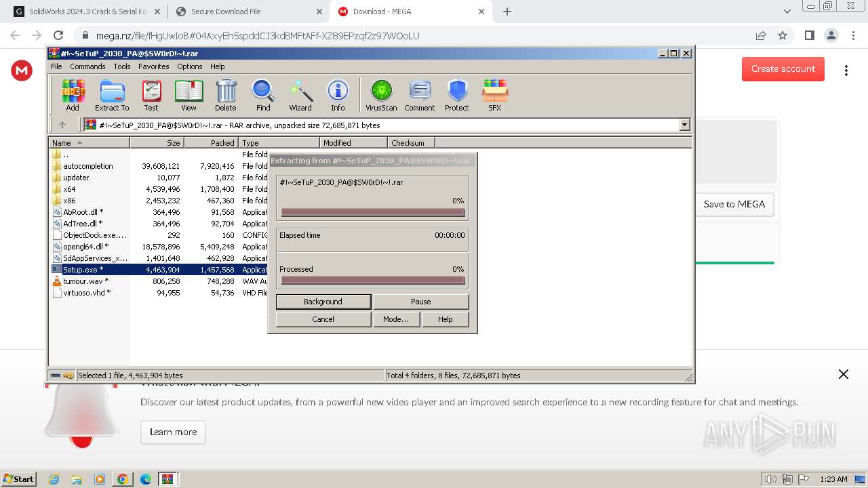Screen dimensions: 868x488
Task: Select the x64 folder
Action: pos(69,189)
